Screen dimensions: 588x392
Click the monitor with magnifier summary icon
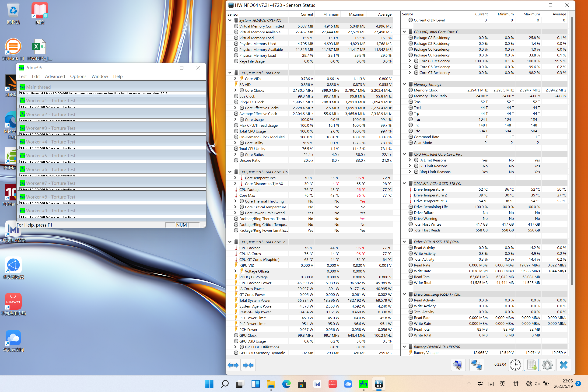[458, 365]
